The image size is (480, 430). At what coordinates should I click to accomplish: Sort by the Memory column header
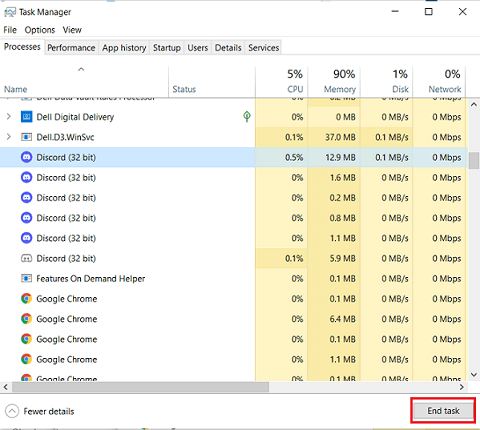[x=334, y=81]
